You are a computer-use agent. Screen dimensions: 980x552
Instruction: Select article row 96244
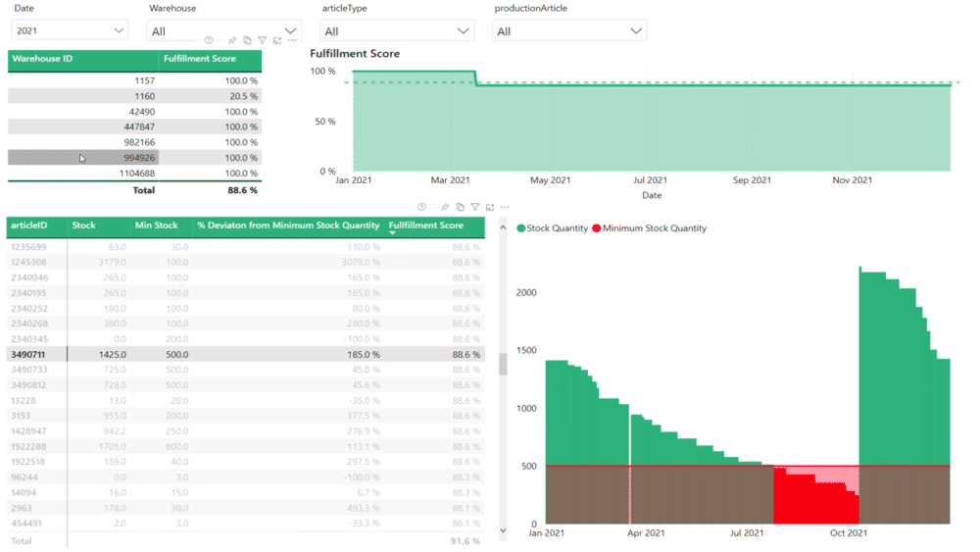(246, 477)
